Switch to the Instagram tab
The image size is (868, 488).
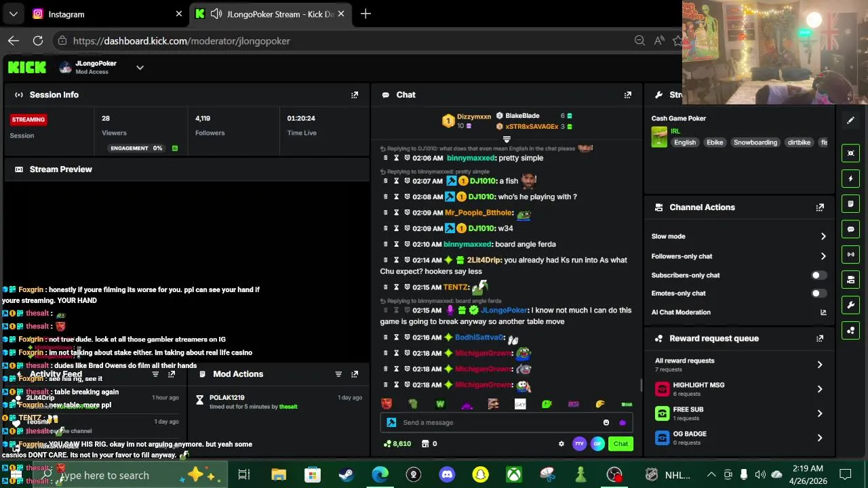pos(108,14)
